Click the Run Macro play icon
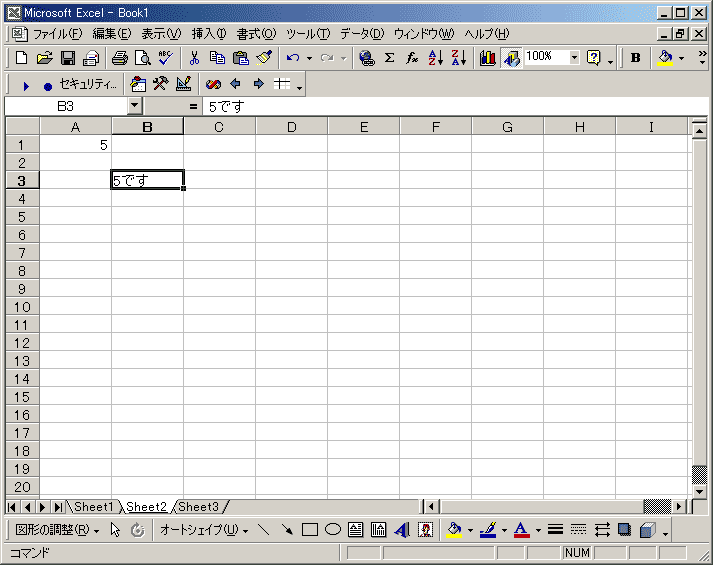This screenshot has height=565, width=713. coord(26,85)
